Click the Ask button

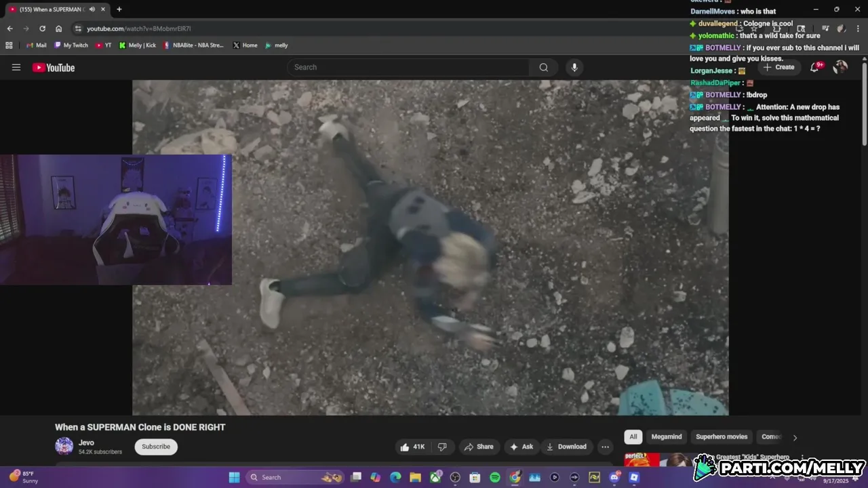(521, 447)
